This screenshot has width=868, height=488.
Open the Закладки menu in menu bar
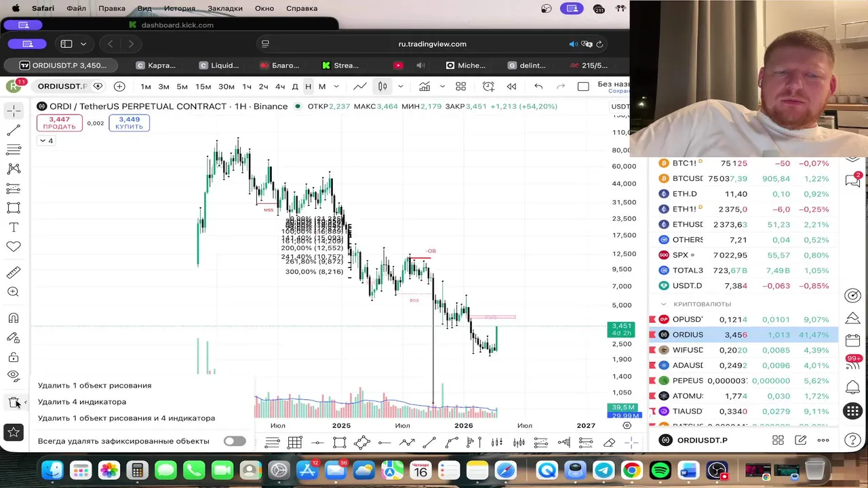pyautogui.click(x=224, y=8)
